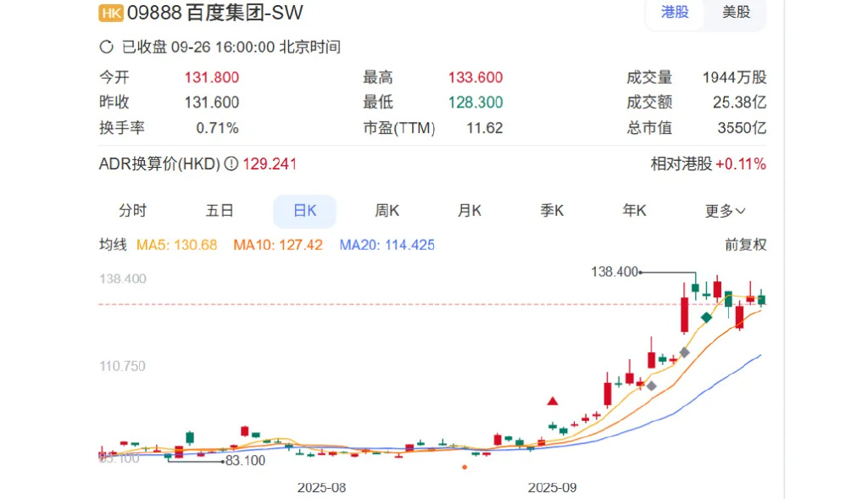Click the 昨收 value 131.600
The height and width of the screenshot is (499, 868).
[x=211, y=103]
